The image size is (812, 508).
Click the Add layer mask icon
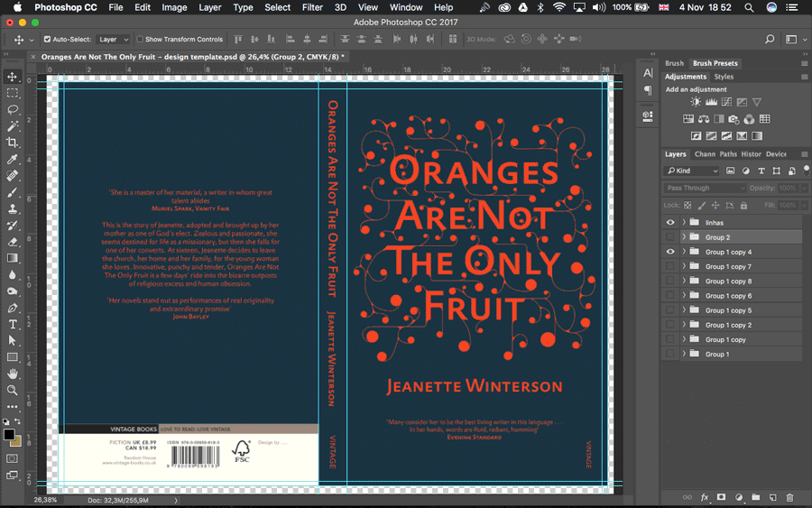point(722,497)
